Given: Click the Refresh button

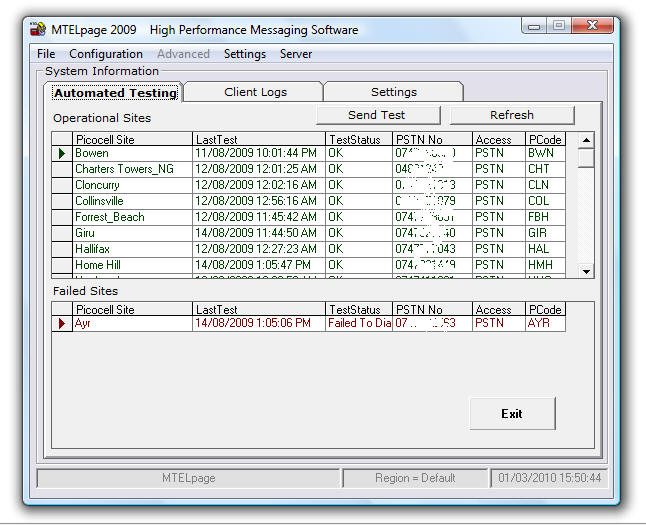Looking at the screenshot, I should pyautogui.click(x=512, y=115).
